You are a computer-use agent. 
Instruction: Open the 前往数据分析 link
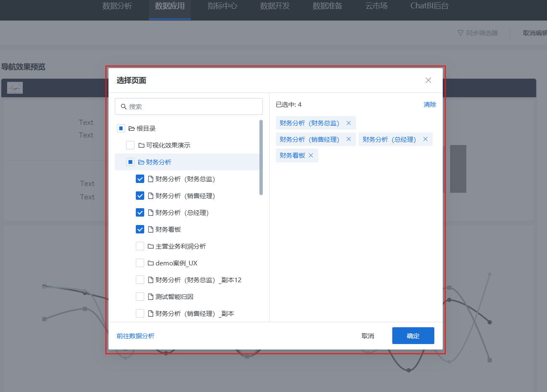(135, 336)
